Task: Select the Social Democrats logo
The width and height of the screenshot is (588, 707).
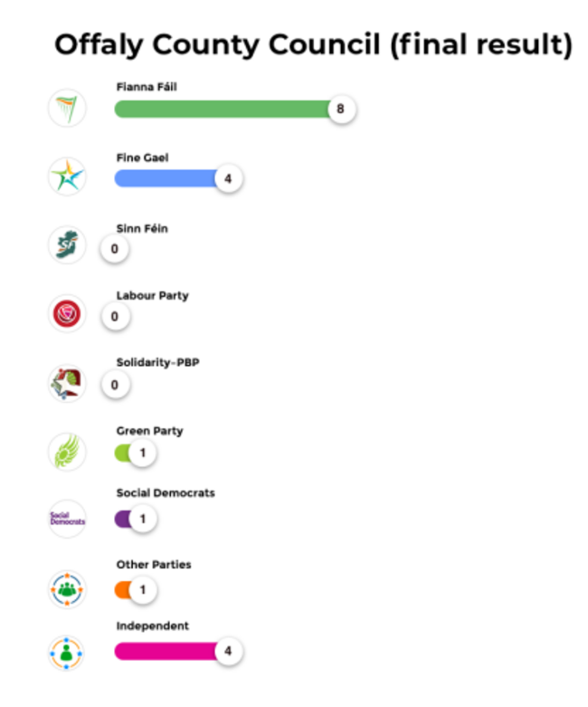Action: point(67,520)
